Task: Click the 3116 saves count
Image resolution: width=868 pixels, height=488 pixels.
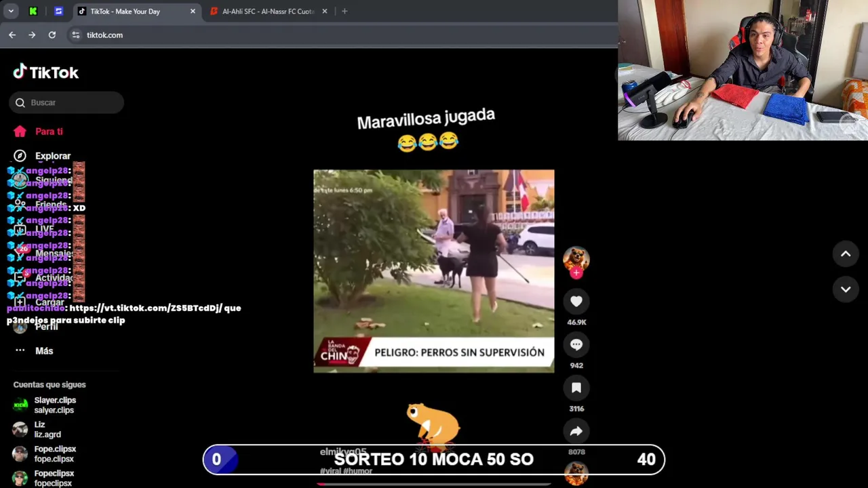Action: (x=576, y=409)
